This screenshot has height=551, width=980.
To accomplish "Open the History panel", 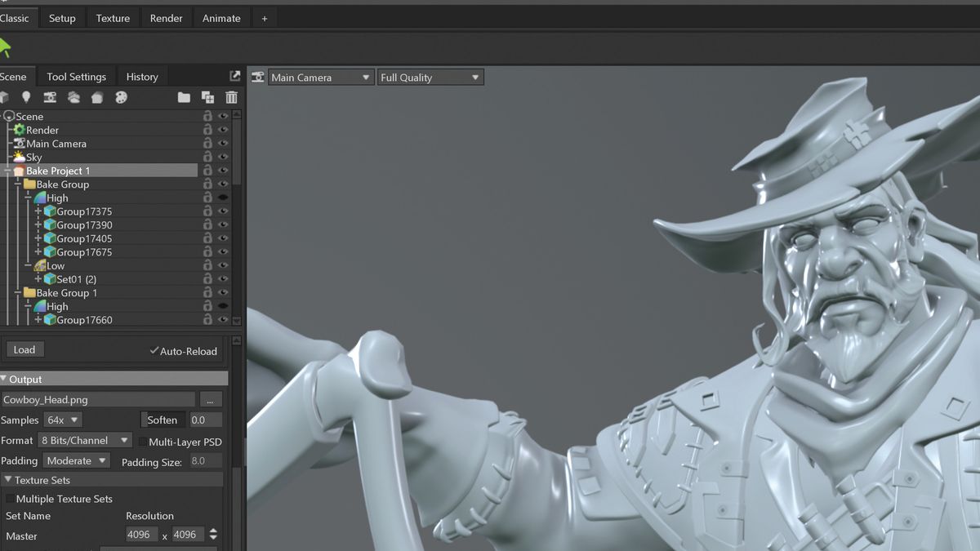I will coord(141,76).
